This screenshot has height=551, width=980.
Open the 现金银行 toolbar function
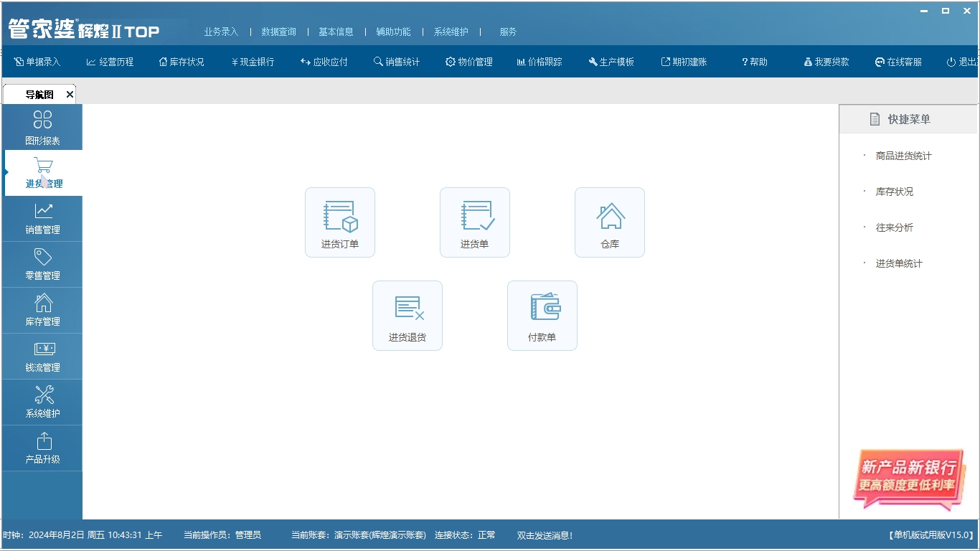point(253,62)
